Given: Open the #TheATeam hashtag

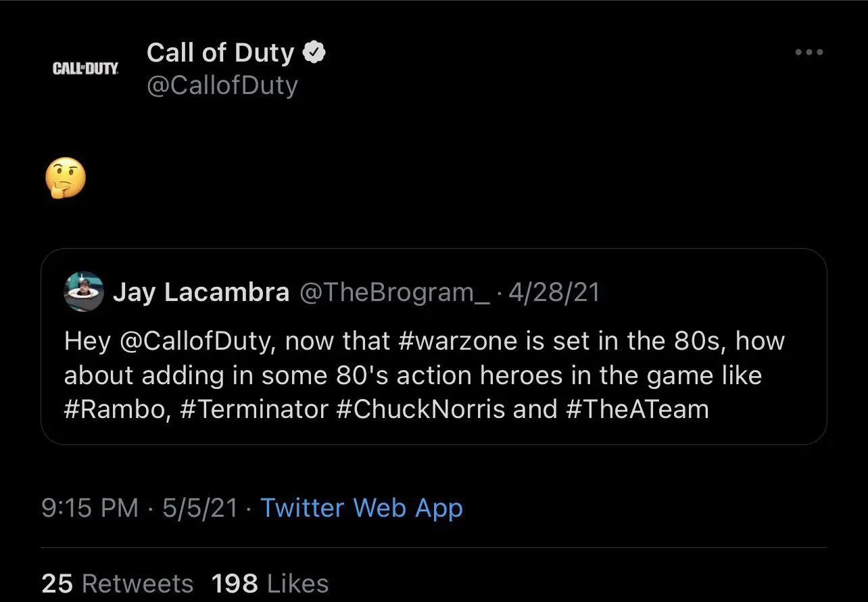Looking at the screenshot, I should click(637, 410).
